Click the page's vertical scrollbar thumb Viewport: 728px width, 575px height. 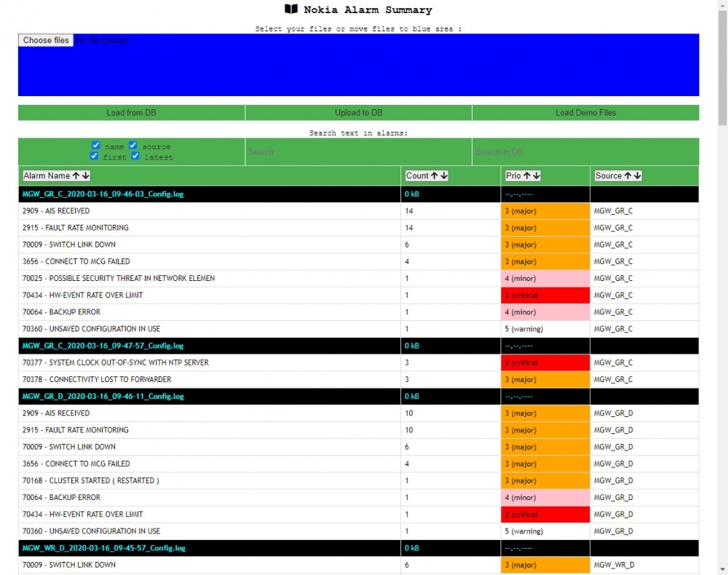point(722,67)
